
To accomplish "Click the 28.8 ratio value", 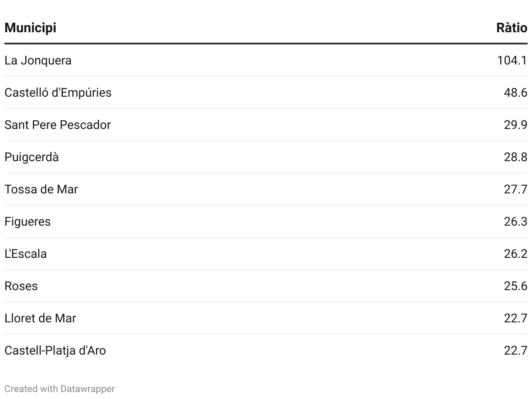I will [x=516, y=157].
